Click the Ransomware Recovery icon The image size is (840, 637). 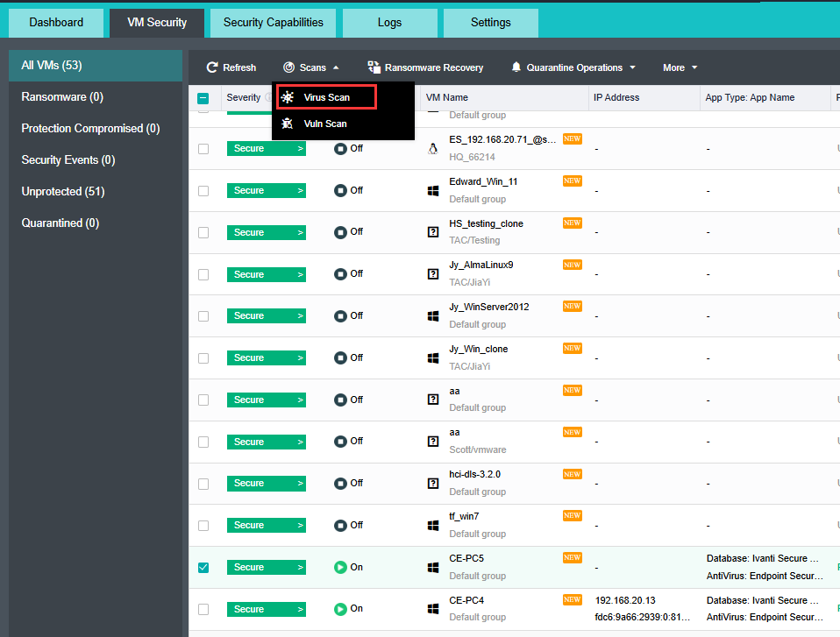coord(374,67)
